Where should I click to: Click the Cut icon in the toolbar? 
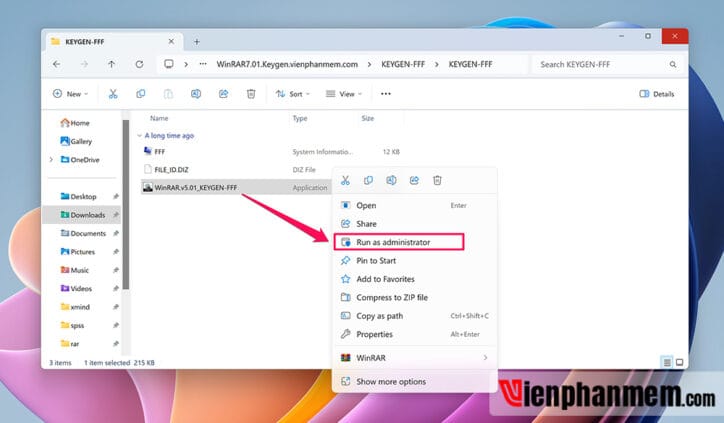point(113,94)
